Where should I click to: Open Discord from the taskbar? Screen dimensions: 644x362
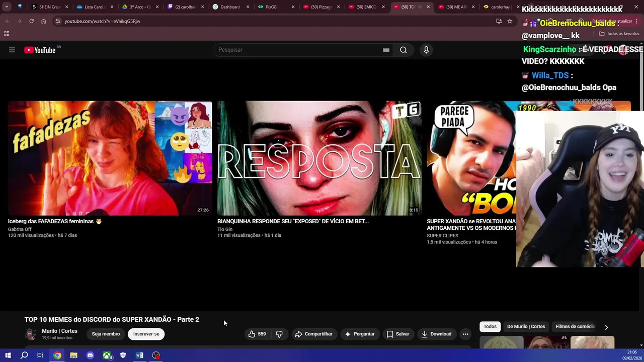pos(90,355)
